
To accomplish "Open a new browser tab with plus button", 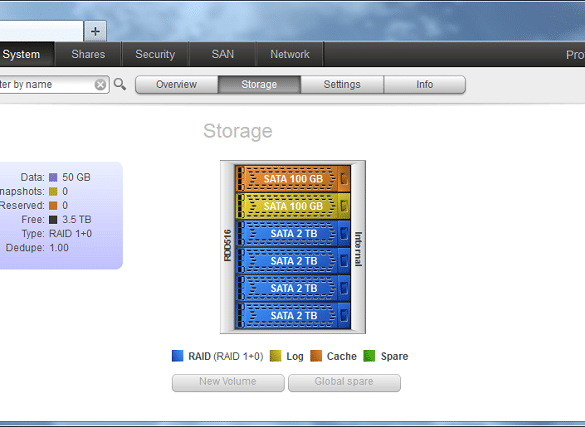I will 95,31.
